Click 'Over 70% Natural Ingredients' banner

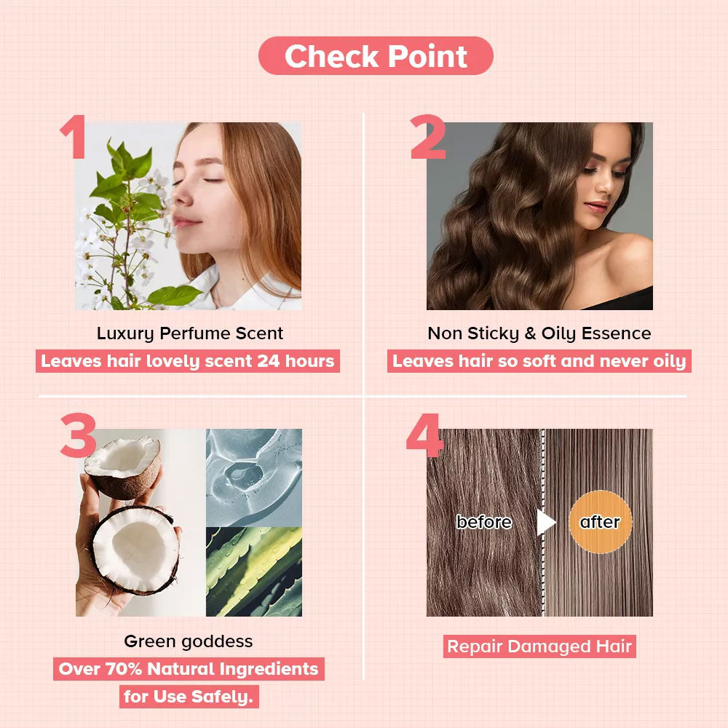click(189, 668)
